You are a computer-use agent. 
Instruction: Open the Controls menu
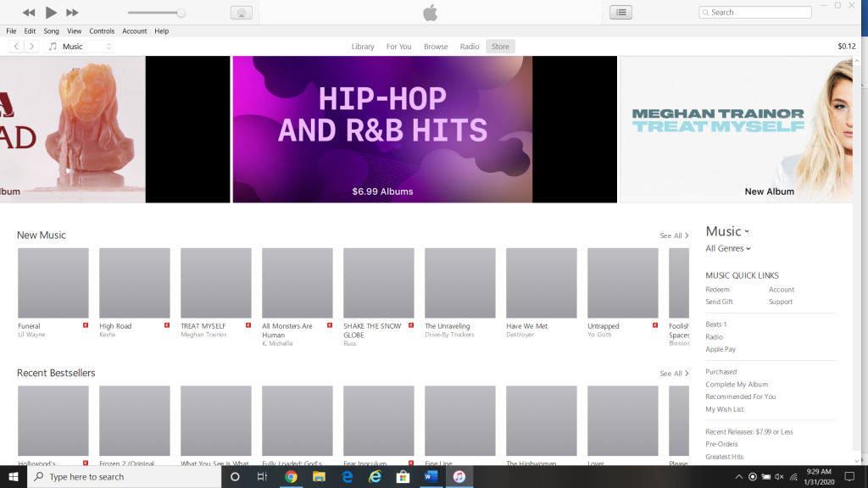click(x=102, y=31)
